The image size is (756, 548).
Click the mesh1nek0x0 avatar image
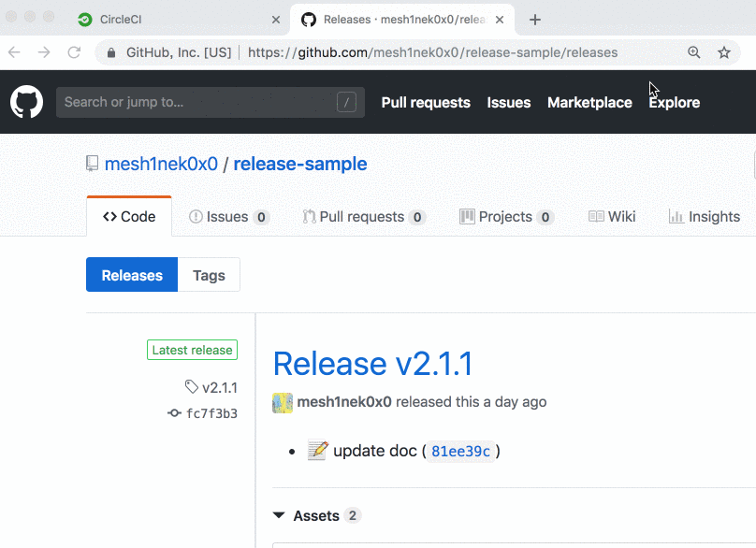coord(283,403)
